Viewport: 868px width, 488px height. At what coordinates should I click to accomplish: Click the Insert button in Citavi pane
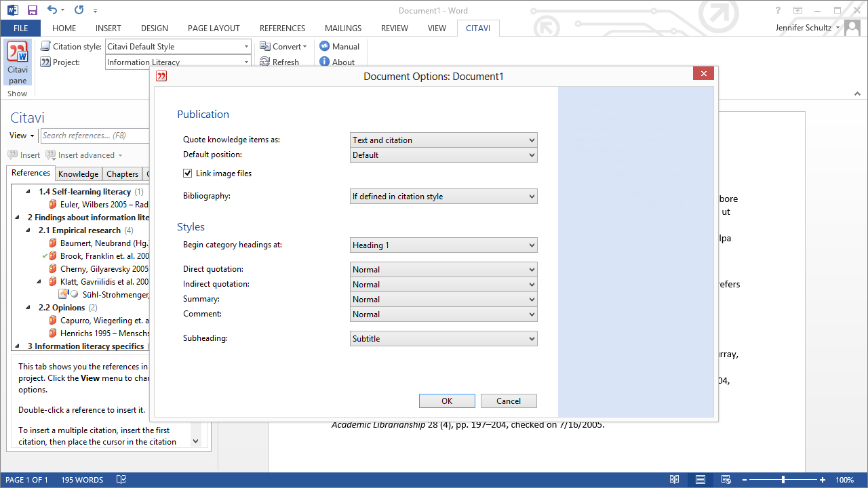(x=24, y=155)
